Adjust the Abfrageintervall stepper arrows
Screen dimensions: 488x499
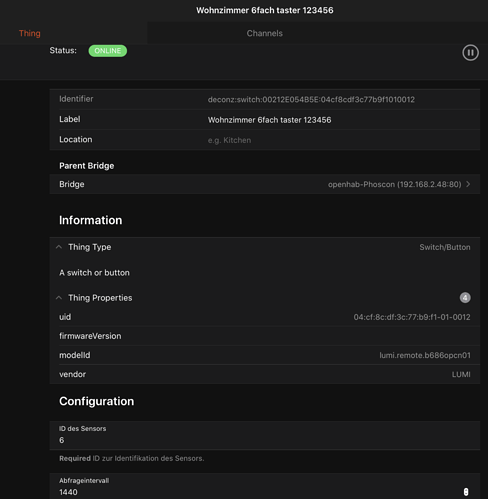coord(466,492)
